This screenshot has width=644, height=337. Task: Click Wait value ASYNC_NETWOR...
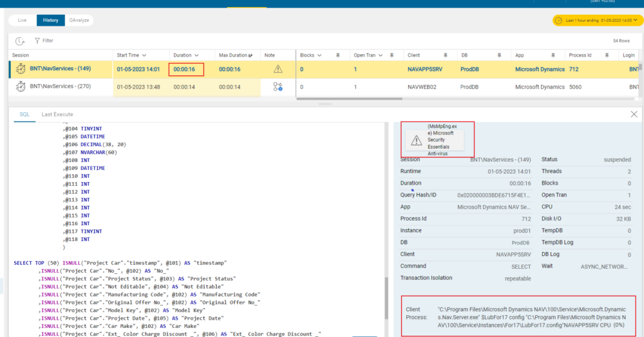(604, 266)
